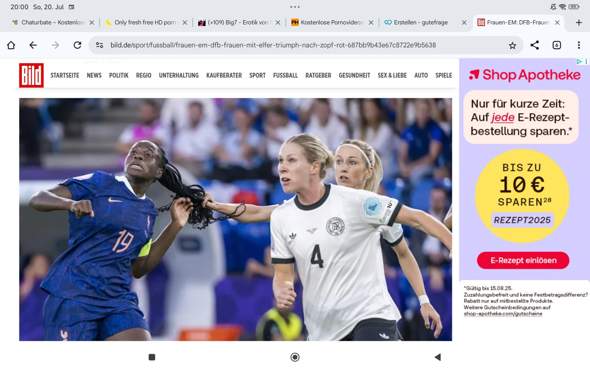Open the tab switcher counter icon
The image size is (590, 368).
pos(557,45)
